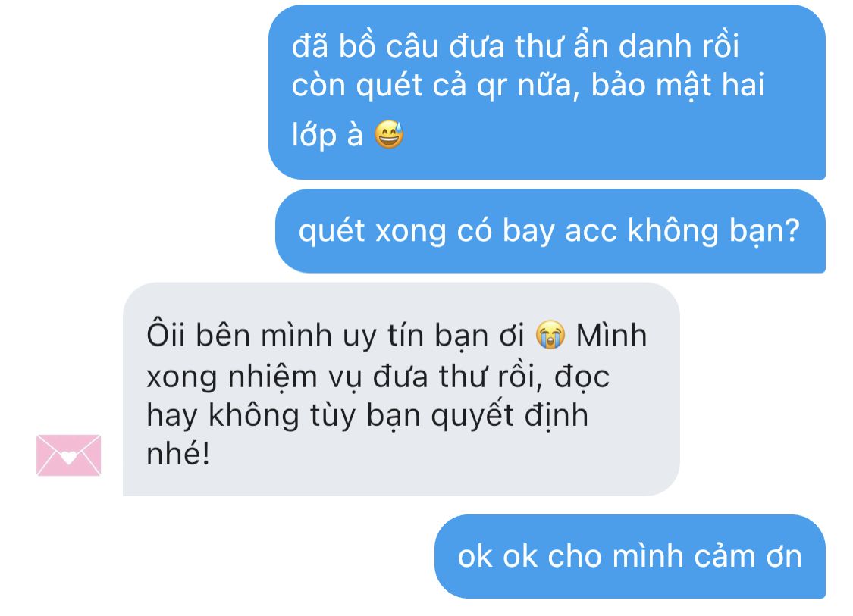The width and height of the screenshot is (853, 616).
Task: Click 'quyết định' in the gray bubble
Action: click(x=510, y=417)
